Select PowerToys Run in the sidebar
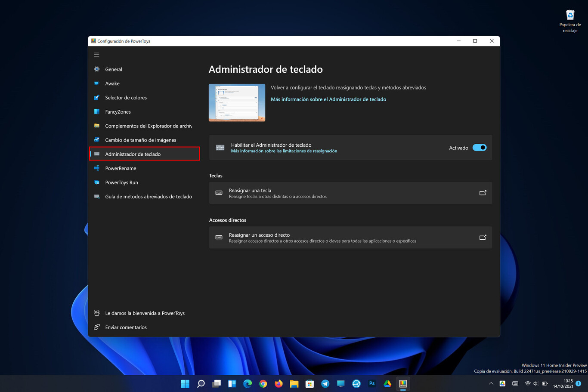588x392 pixels. click(96, 182)
